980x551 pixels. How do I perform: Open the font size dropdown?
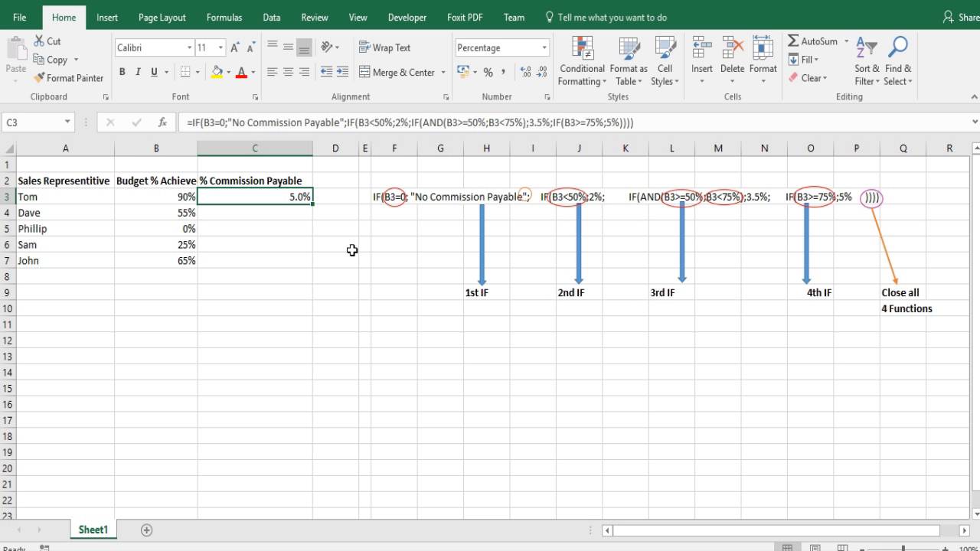pyautogui.click(x=220, y=47)
